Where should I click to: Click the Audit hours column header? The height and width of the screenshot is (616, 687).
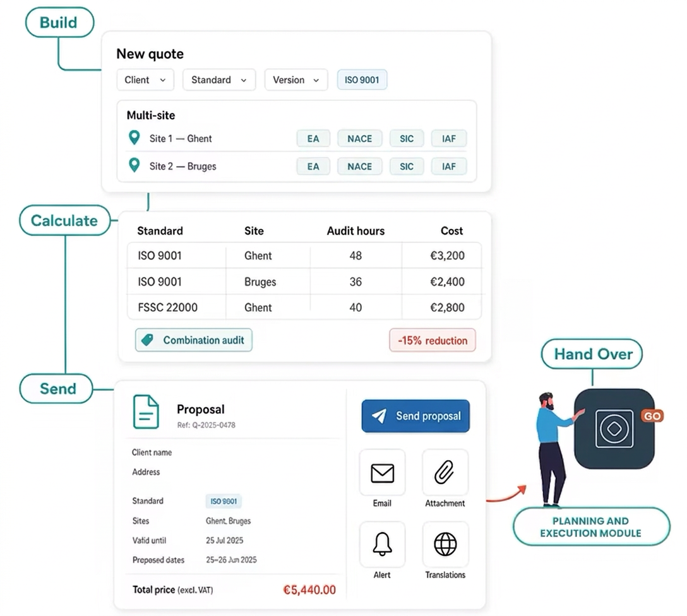355,231
